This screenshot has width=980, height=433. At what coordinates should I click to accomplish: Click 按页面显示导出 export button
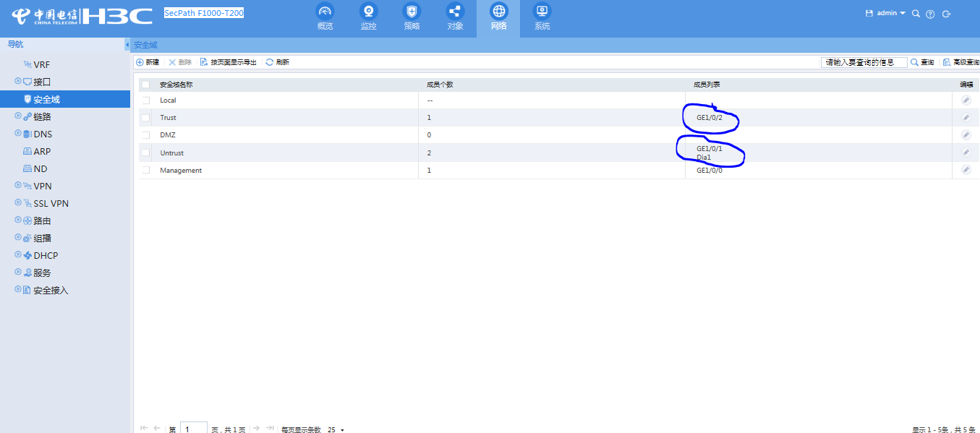click(229, 62)
